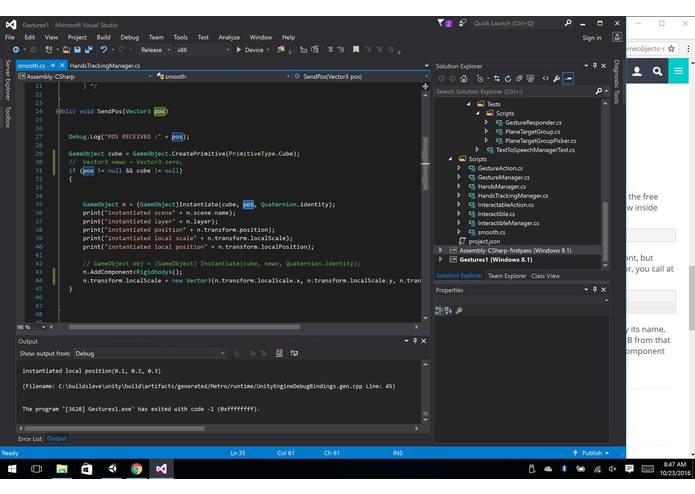Click the user profile icon in browser page
This screenshot has height=494, width=695.
[x=636, y=71]
